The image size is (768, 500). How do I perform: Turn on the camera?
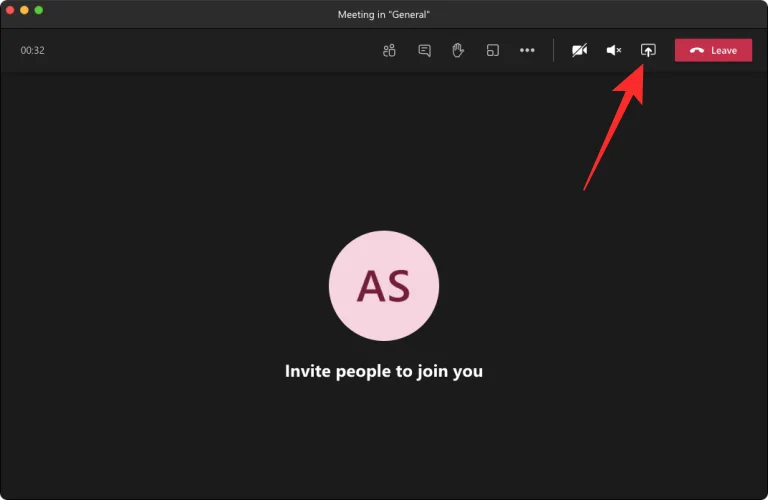(579, 50)
